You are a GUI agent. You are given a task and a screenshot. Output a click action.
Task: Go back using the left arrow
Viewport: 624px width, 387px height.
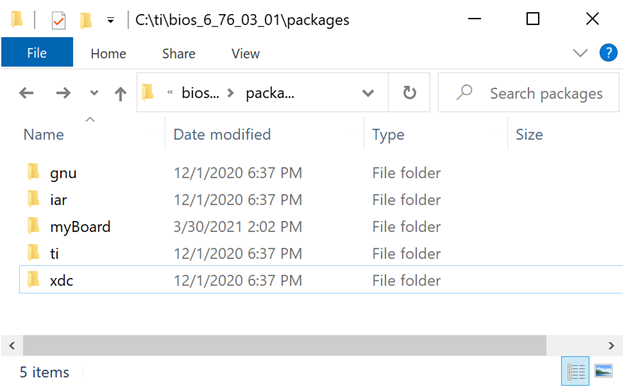26,93
